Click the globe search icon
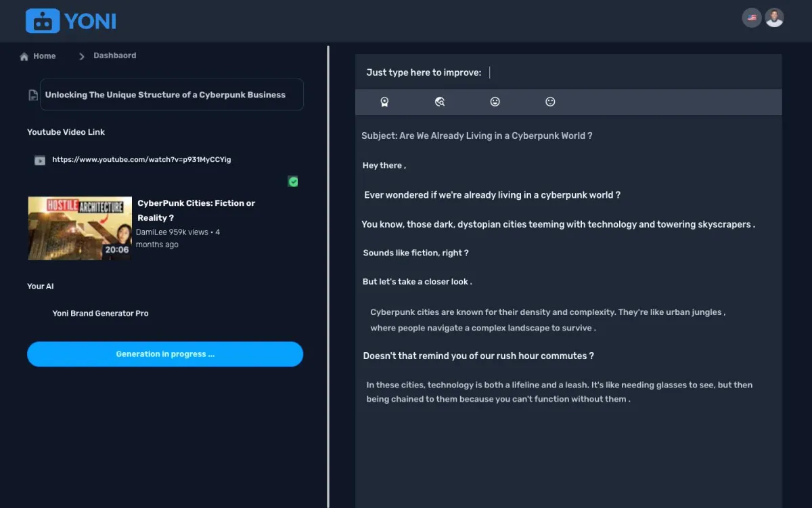The image size is (812, 508). [440, 102]
